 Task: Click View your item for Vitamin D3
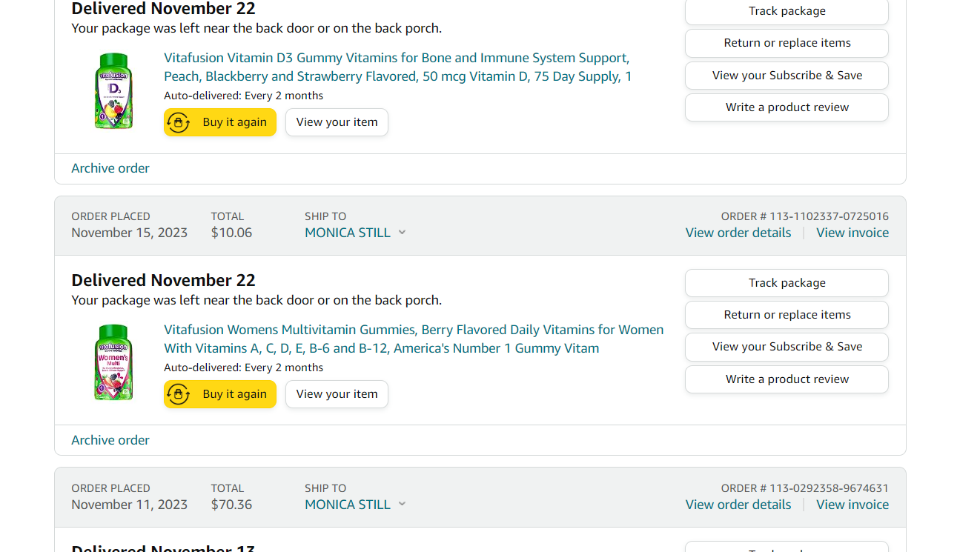(x=337, y=122)
